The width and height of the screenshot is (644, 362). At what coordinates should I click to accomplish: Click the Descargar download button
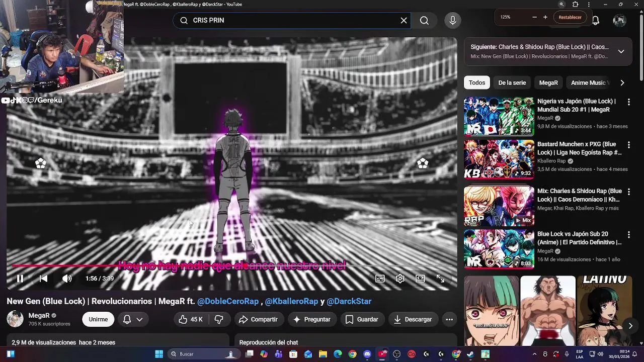click(413, 319)
